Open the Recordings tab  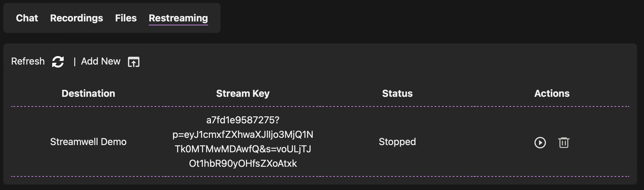pyautogui.click(x=76, y=18)
